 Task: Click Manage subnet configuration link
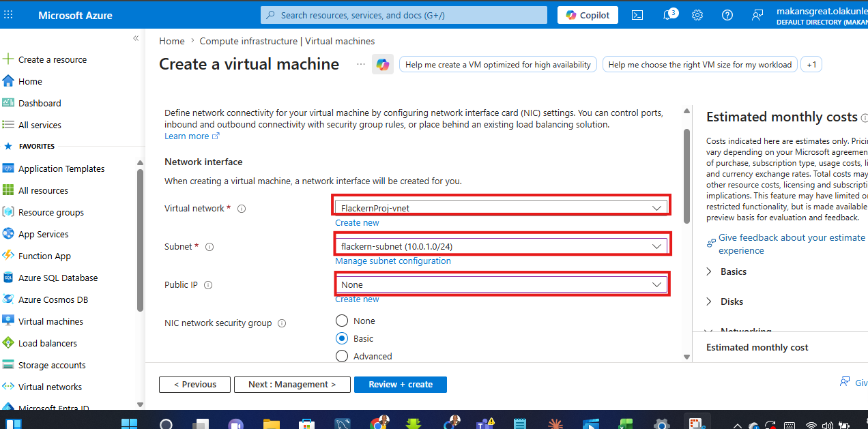(x=393, y=261)
